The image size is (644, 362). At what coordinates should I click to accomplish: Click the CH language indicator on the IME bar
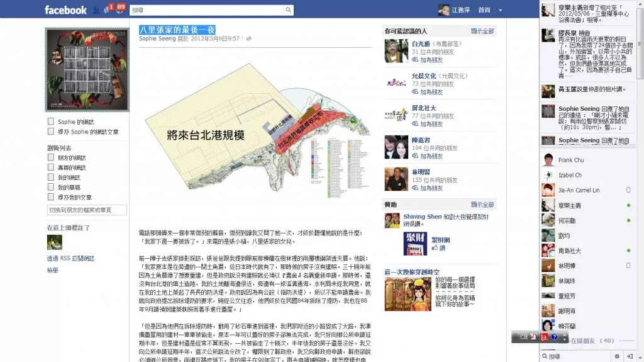click(x=524, y=337)
